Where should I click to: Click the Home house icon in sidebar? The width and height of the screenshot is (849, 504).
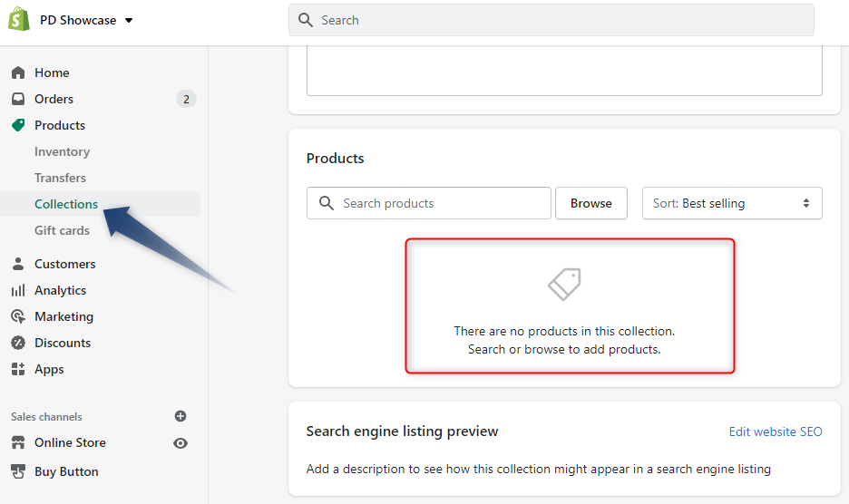[18, 73]
